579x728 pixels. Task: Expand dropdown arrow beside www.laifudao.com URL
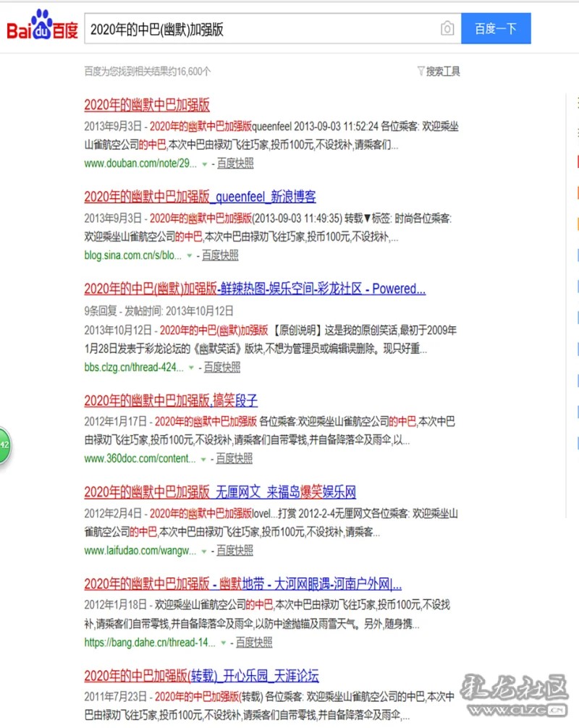[203, 551]
